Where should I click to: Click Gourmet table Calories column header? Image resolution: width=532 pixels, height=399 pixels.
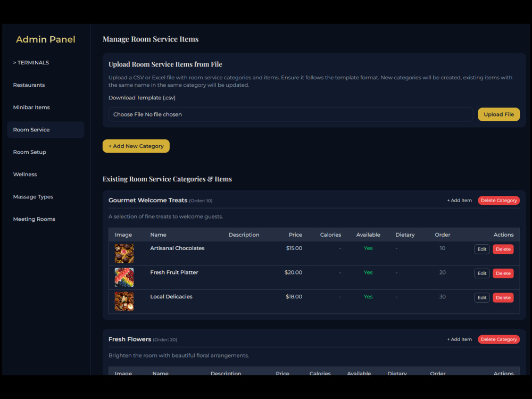point(330,235)
